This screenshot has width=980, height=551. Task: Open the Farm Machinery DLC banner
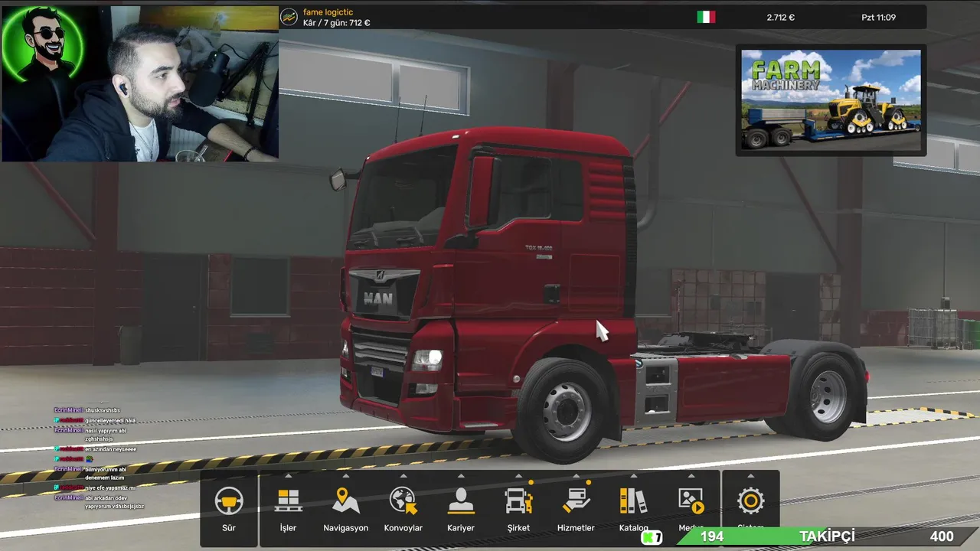pos(831,100)
